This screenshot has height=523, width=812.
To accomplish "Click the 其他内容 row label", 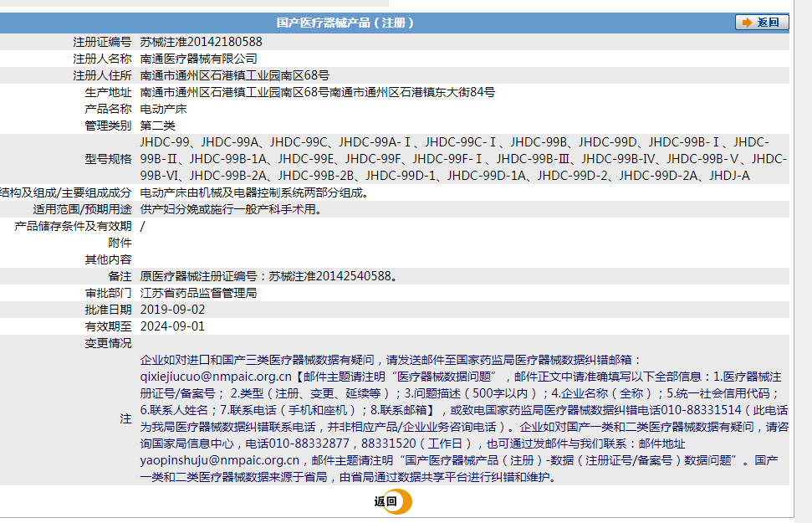I will coord(108,259).
